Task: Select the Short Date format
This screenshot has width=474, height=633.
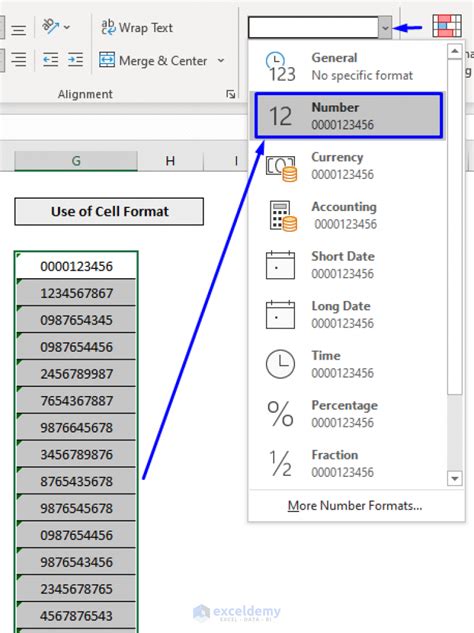Action: (348, 265)
